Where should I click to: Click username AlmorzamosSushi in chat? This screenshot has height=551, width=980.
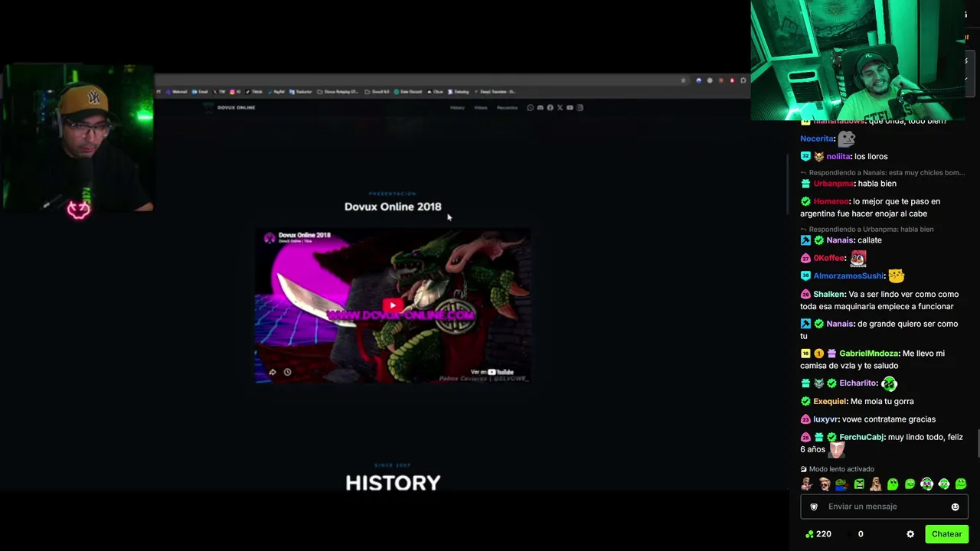pos(848,275)
